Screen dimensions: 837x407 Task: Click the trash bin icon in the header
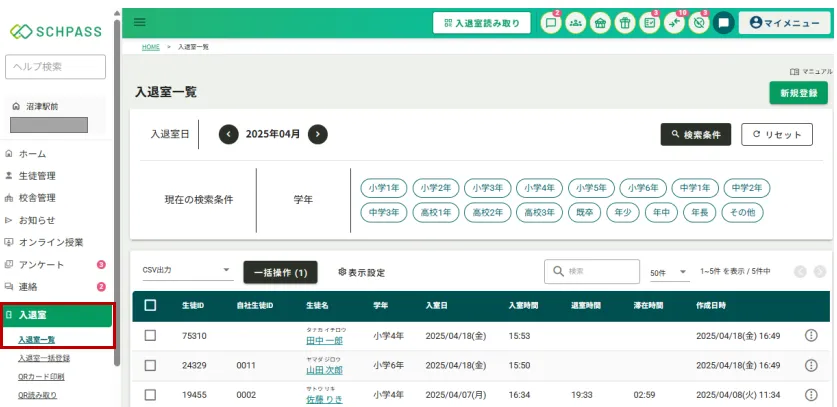(x=625, y=22)
